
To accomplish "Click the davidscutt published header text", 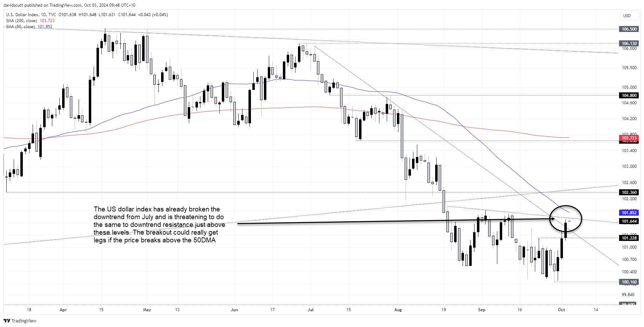I will point(69,5).
